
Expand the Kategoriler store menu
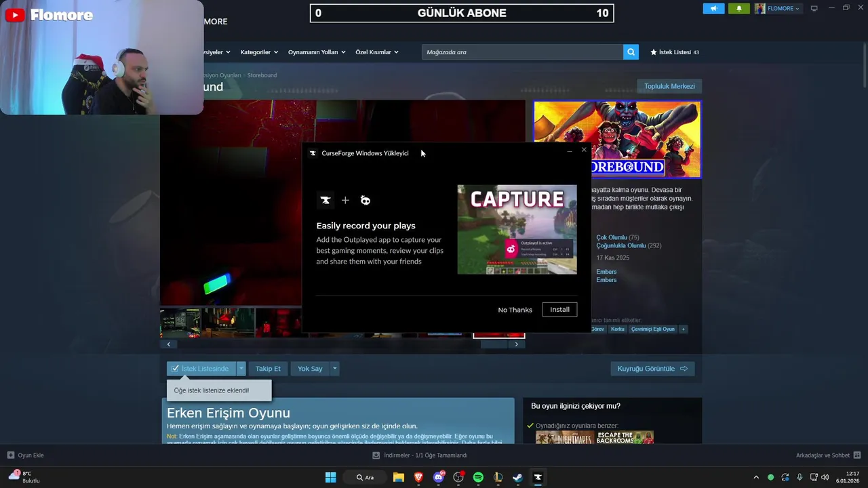[x=259, y=52]
